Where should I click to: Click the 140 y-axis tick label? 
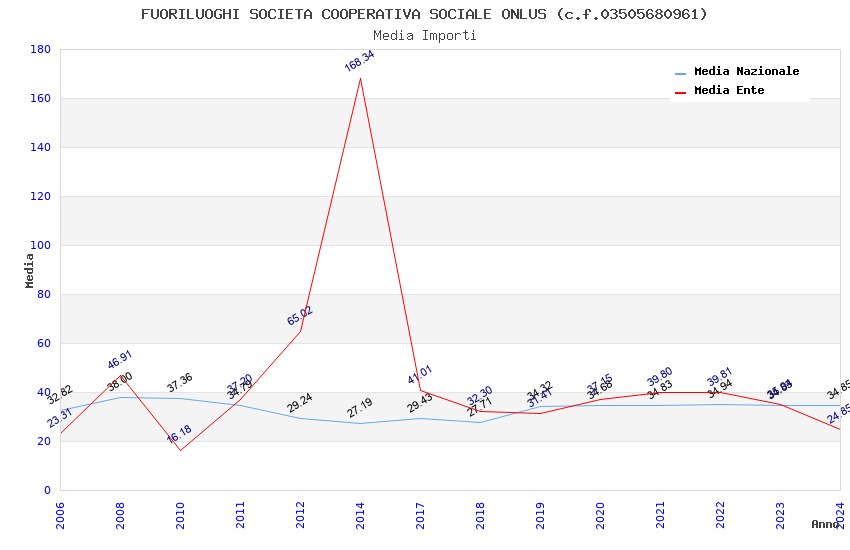(40, 147)
